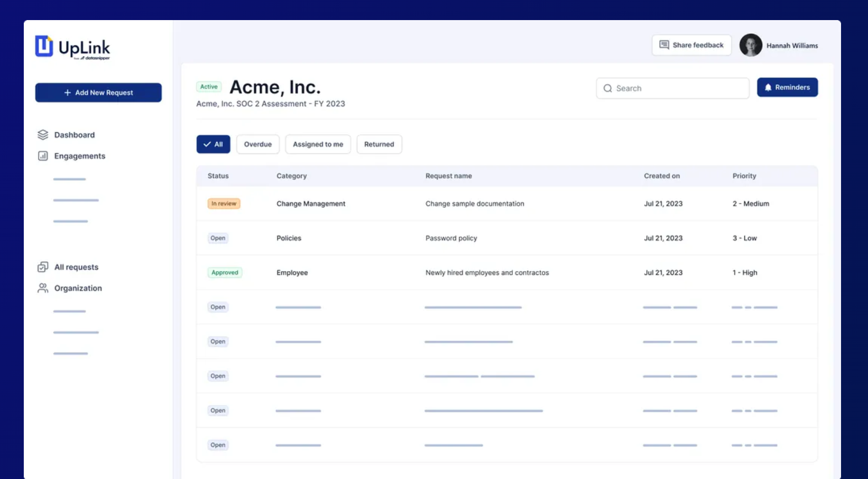The image size is (868, 479).
Task: Click the Share feedback chat icon
Action: click(x=664, y=45)
